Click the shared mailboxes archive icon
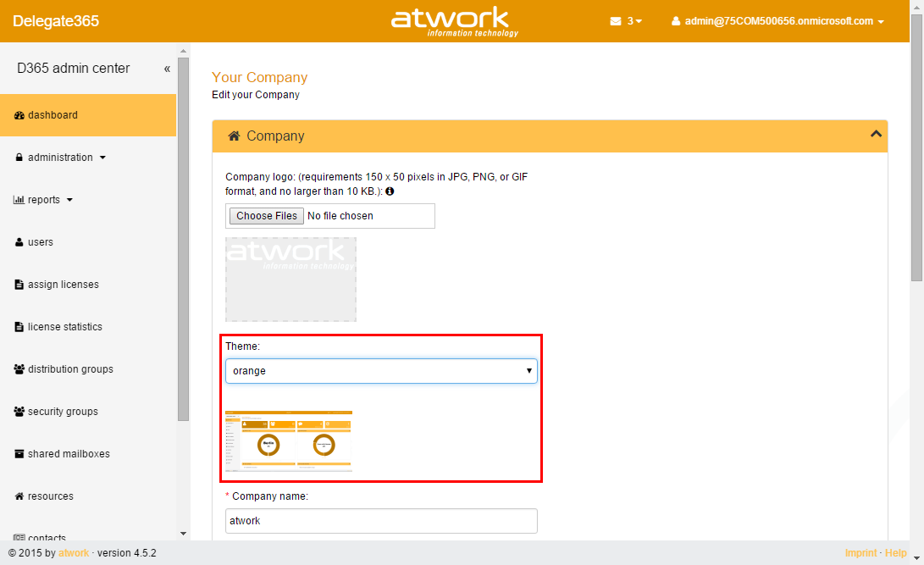This screenshot has width=924, height=565. (x=19, y=454)
